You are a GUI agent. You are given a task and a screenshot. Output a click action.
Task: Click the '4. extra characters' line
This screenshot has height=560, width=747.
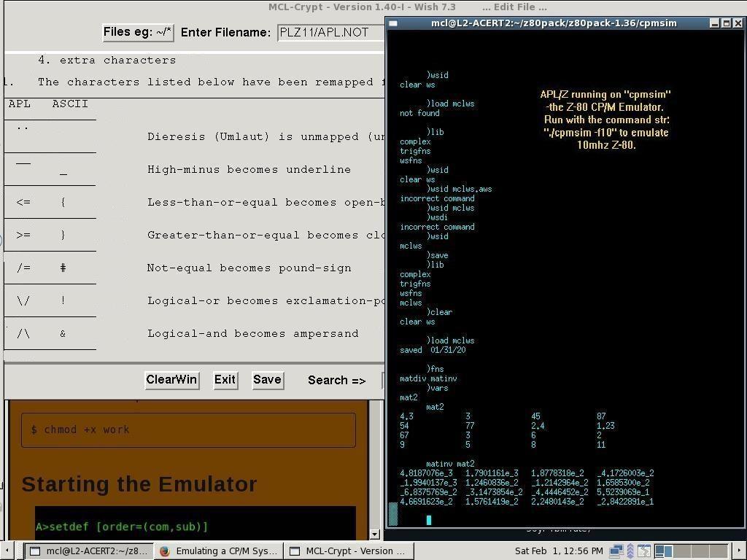pyautogui.click(x=107, y=61)
